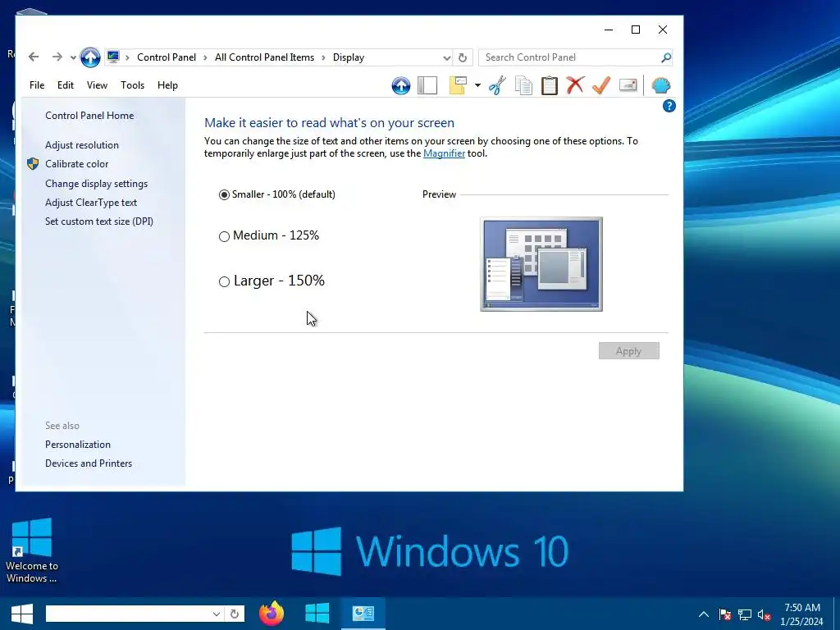The width and height of the screenshot is (840, 630).
Task: Launch Firefox from the taskbar
Action: tap(272, 614)
